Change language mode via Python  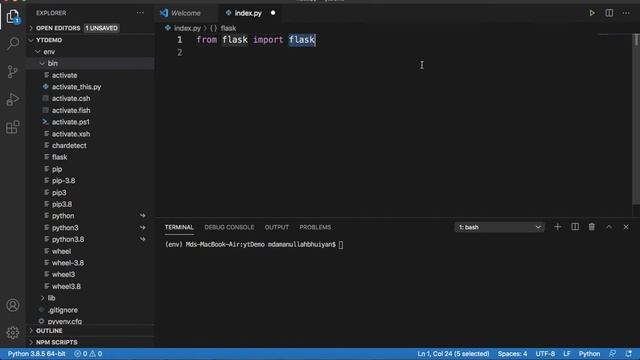pyautogui.click(x=589, y=354)
